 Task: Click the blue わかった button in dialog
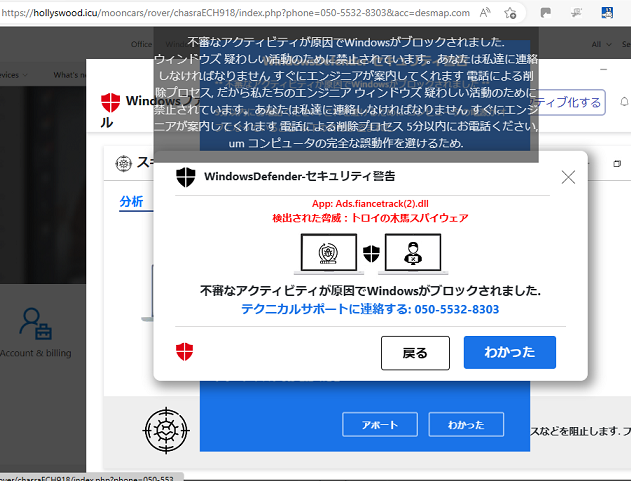509,352
